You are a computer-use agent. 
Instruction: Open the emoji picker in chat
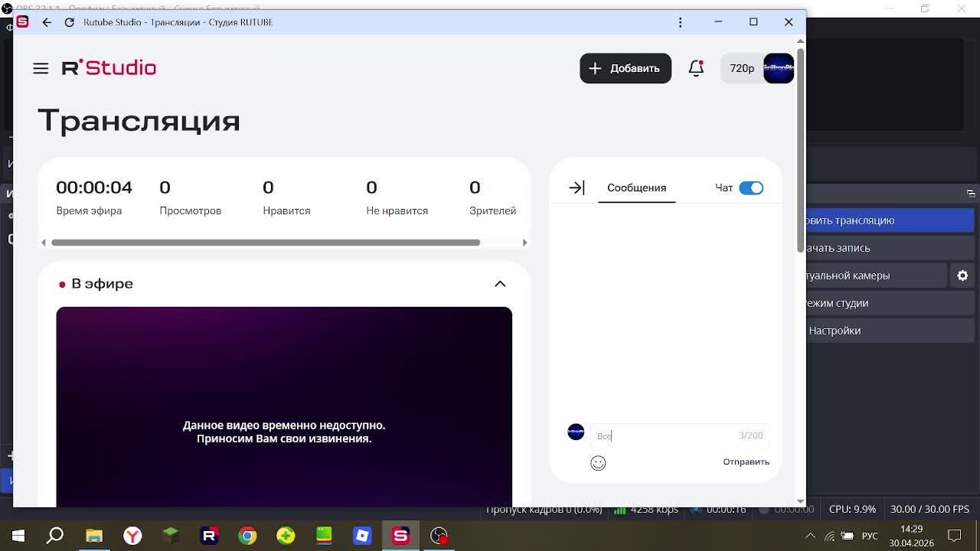coord(598,463)
